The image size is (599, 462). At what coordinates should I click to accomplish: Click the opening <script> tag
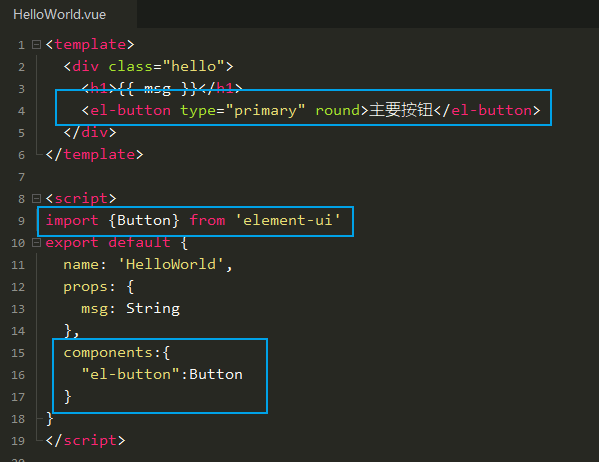(x=81, y=198)
